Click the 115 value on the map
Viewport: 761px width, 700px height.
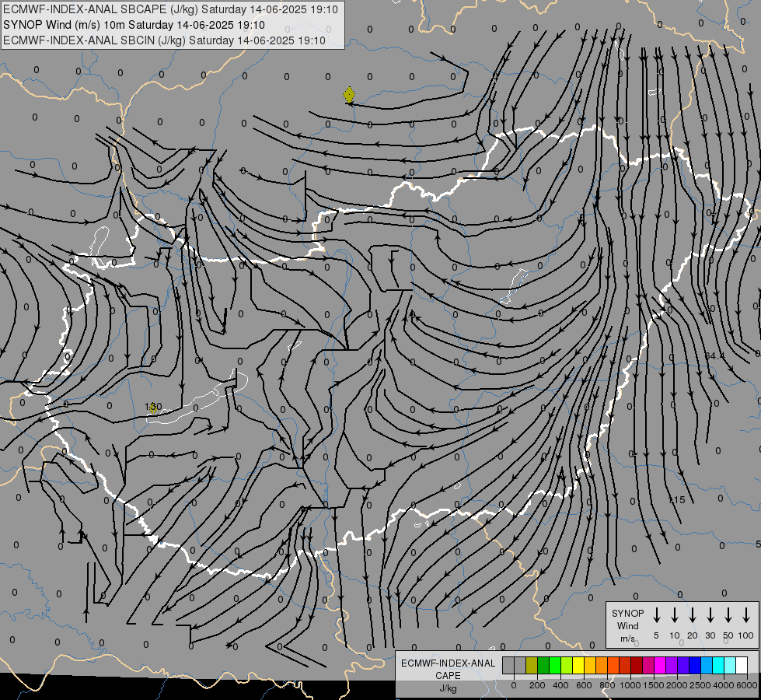676,500
